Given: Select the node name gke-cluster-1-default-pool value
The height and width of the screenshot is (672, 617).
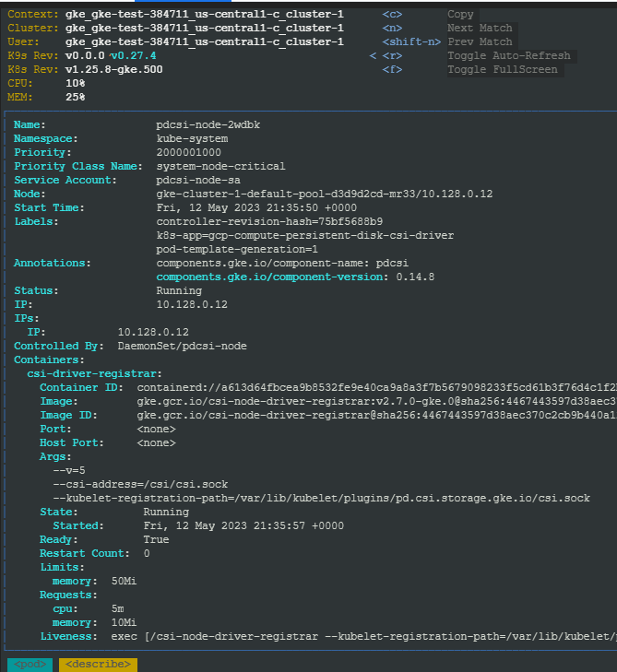Looking at the screenshot, I should tap(325, 194).
